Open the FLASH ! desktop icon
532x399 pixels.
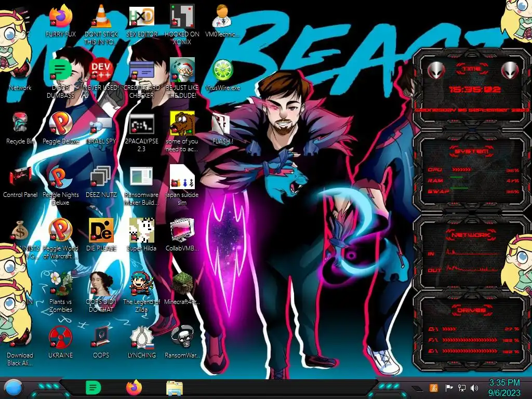click(221, 124)
